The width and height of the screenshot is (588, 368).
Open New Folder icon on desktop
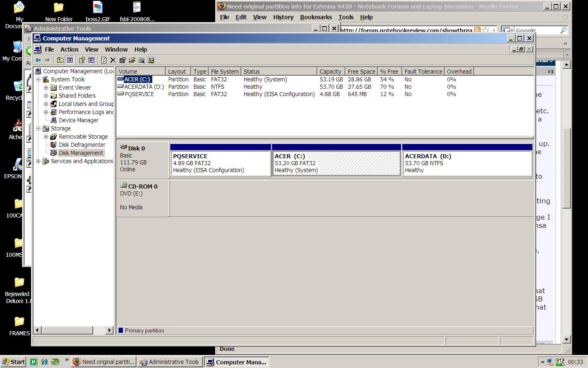[59, 12]
